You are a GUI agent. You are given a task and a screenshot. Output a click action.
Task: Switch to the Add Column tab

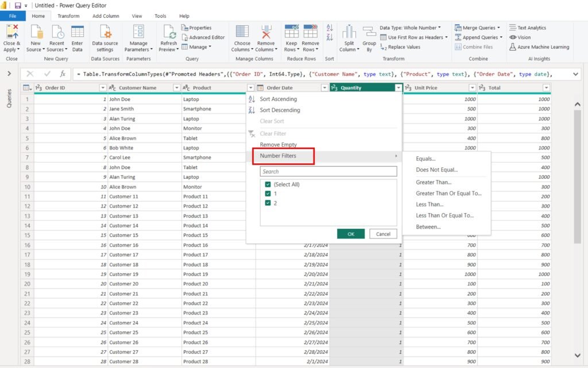tap(106, 16)
